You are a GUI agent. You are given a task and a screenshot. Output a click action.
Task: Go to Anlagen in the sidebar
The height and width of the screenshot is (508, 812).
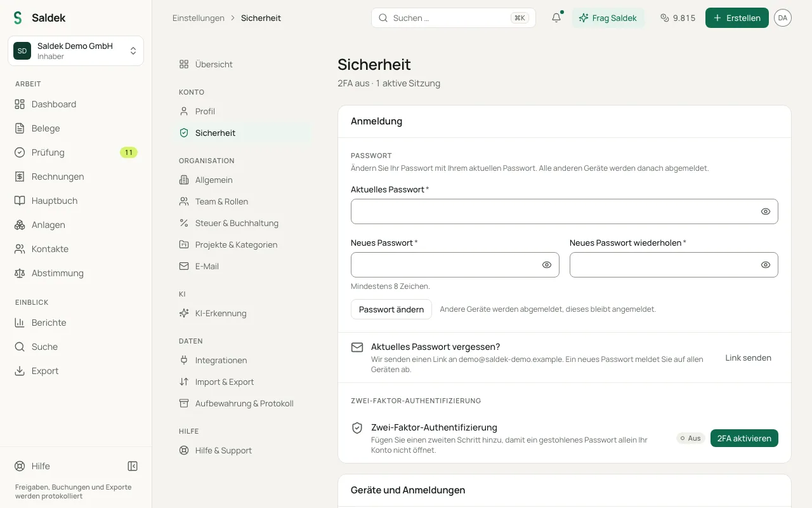pyautogui.click(x=76, y=225)
